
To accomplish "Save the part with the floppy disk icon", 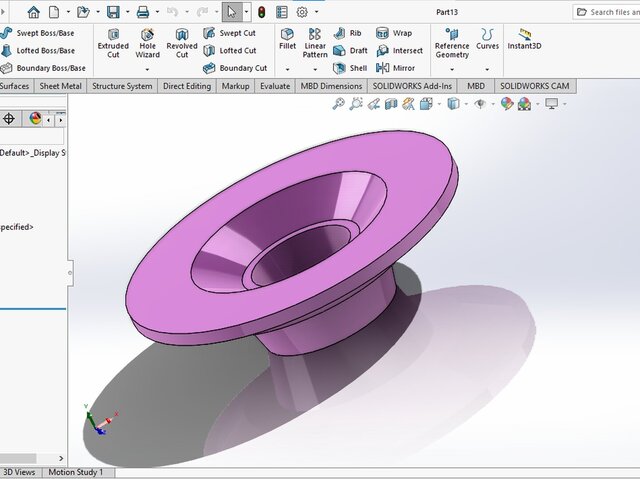I will pos(113,12).
